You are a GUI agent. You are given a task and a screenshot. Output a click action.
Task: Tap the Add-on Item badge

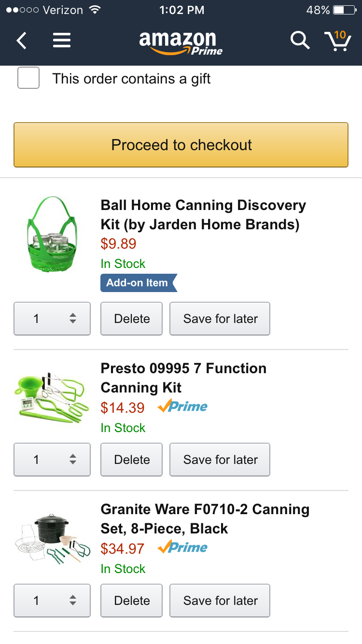click(138, 283)
